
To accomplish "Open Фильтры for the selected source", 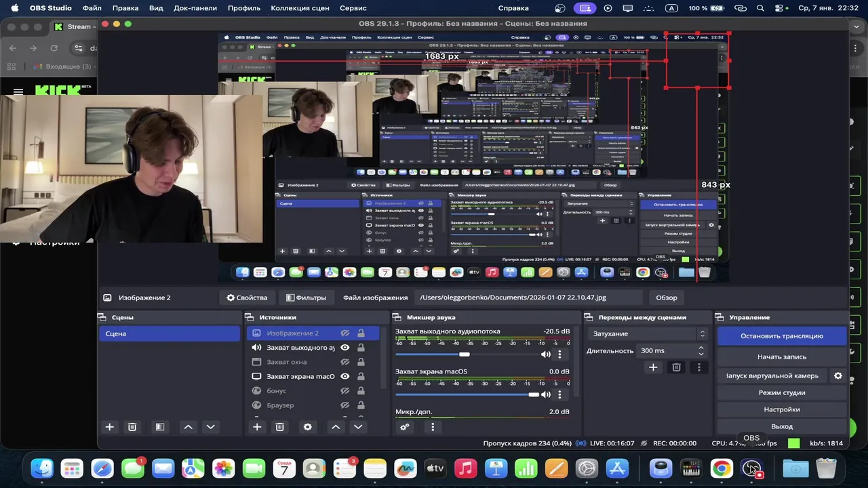I will [x=306, y=298].
